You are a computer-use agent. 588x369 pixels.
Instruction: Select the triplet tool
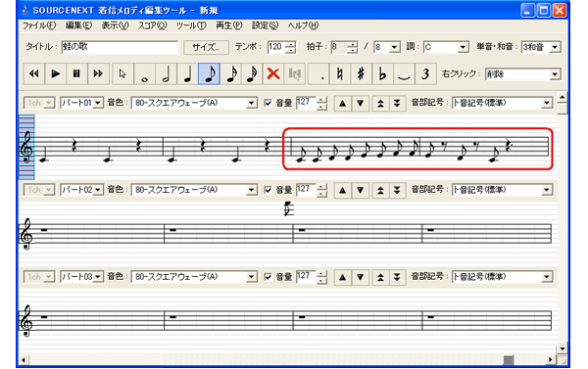[425, 73]
